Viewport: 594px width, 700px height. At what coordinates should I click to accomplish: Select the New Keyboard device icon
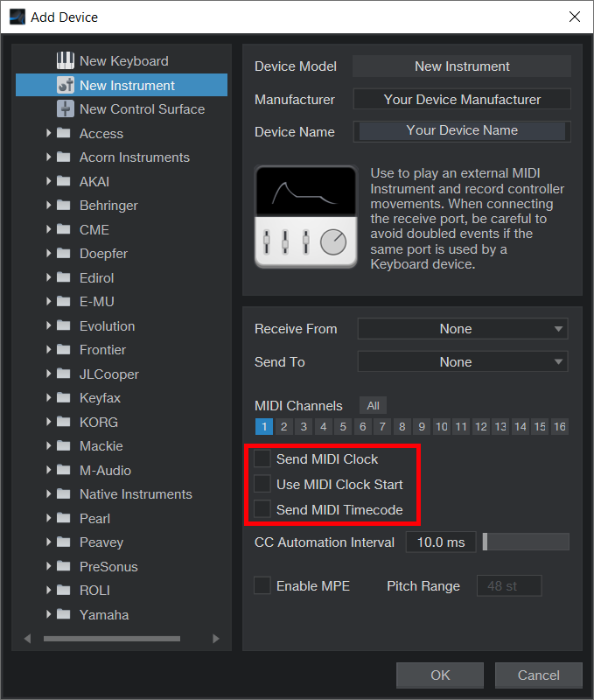coord(66,60)
